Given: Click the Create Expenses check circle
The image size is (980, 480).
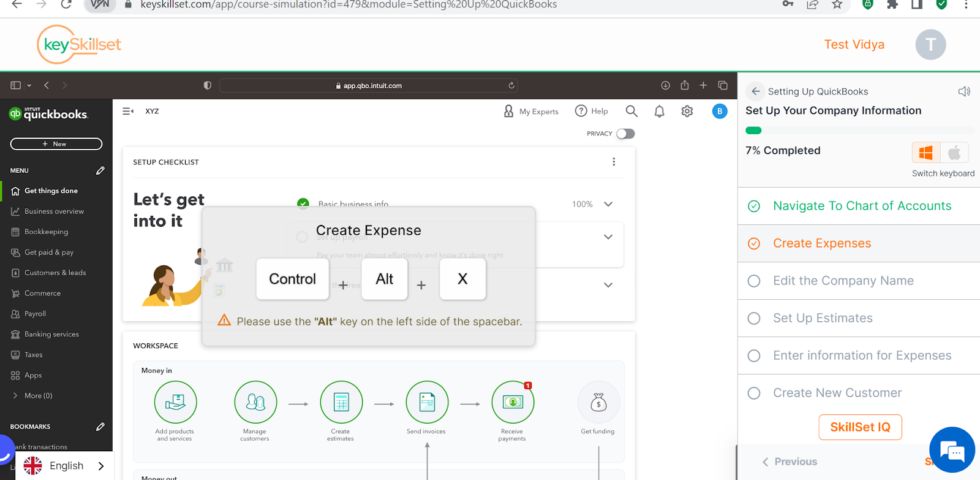Looking at the screenshot, I should coord(754,243).
